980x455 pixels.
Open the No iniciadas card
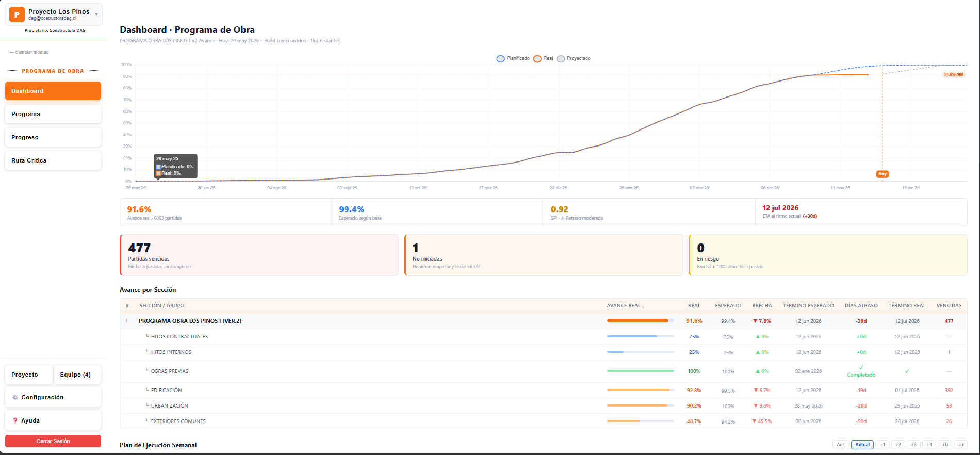544,255
